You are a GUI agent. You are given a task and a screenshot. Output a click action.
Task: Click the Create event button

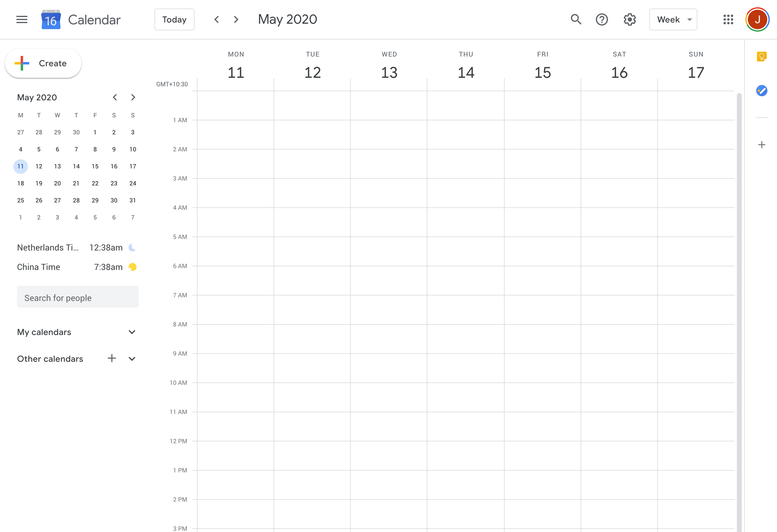pos(43,63)
